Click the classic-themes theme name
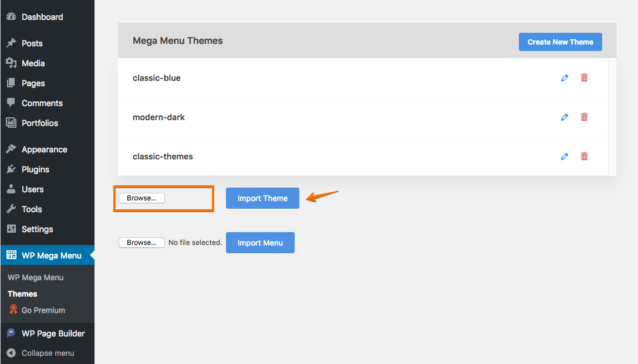The image size is (638, 364). click(163, 157)
